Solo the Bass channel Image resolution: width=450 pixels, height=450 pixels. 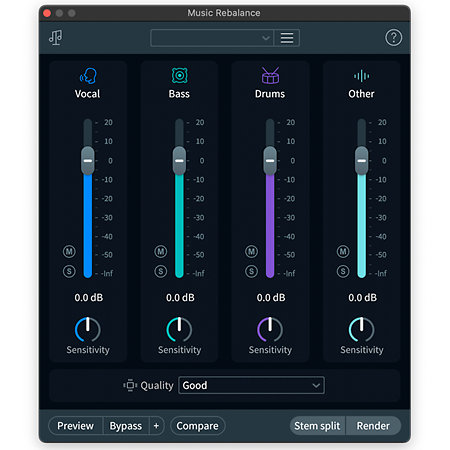[161, 271]
